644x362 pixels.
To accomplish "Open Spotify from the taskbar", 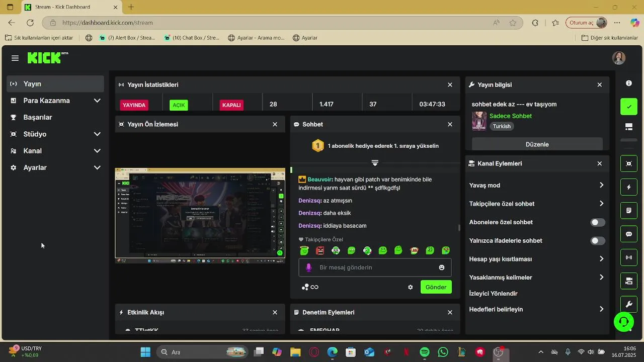I will point(424,352).
